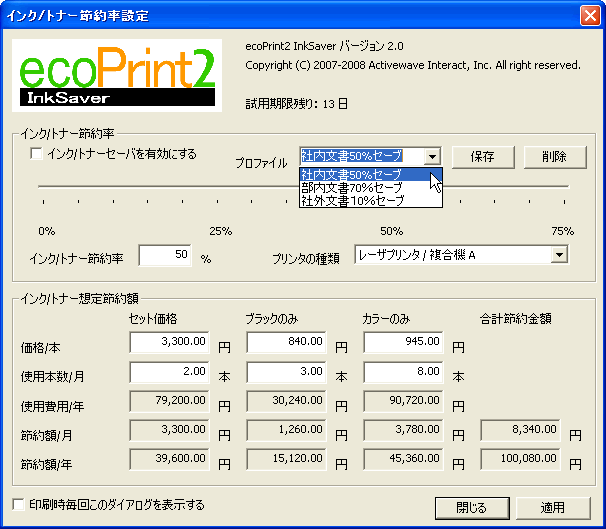Click the 合計節約金額 monthly value 8,340.00
606x529 pixels.
coord(521,430)
